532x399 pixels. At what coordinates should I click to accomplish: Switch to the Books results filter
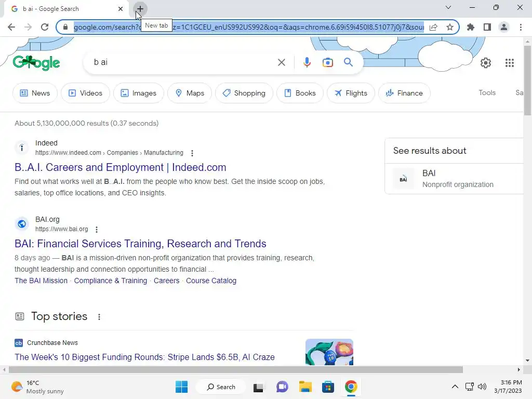[x=300, y=93]
